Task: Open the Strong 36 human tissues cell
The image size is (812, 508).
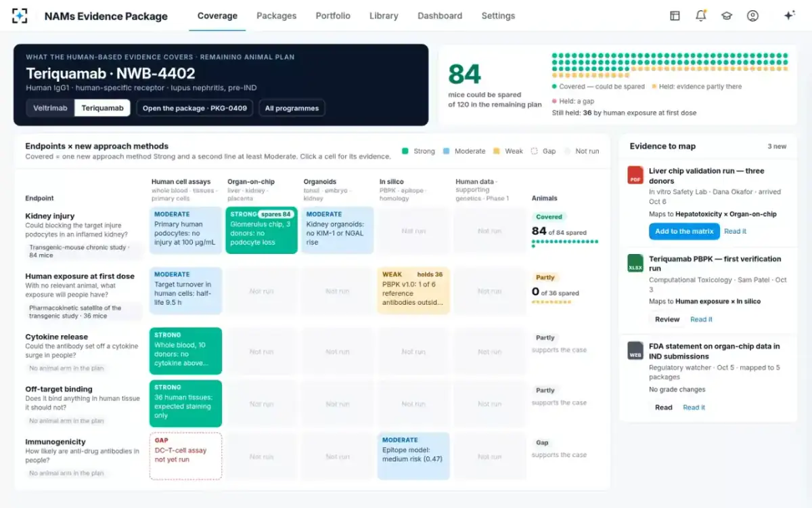Action: (x=185, y=404)
